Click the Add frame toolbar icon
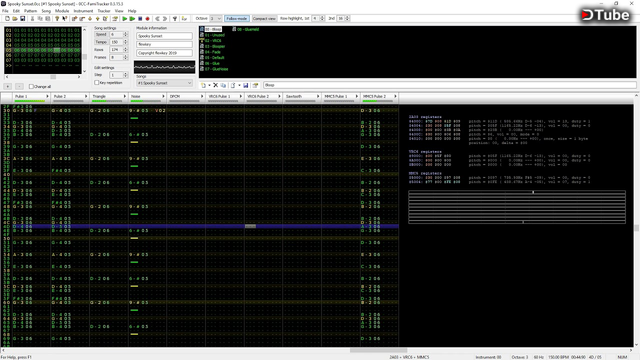The width and height of the screenshot is (640, 360). pyautogui.click(x=74, y=19)
